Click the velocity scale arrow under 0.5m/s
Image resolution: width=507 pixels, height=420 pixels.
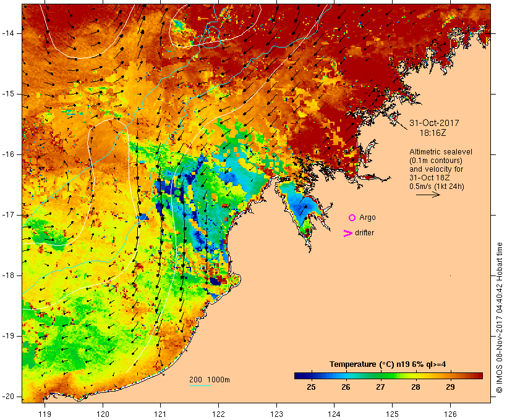tap(428, 195)
